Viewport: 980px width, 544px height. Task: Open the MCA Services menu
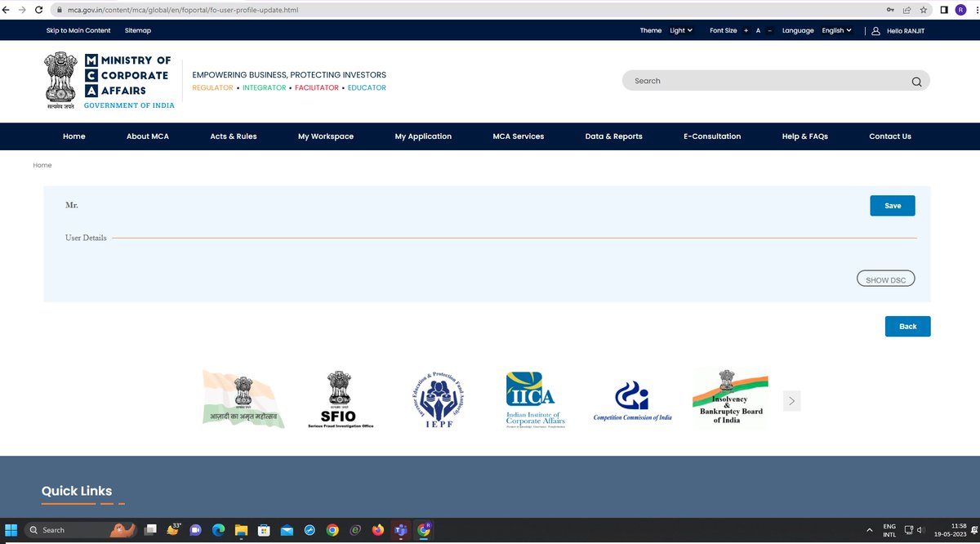pyautogui.click(x=519, y=136)
